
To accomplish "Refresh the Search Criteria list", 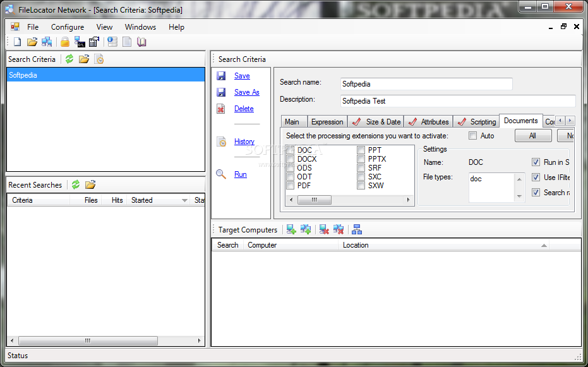I will [x=69, y=59].
